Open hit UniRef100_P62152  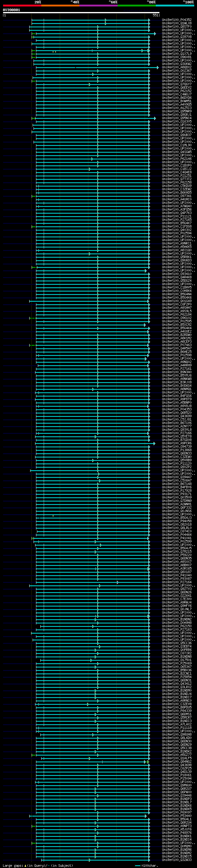click(177, 91)
